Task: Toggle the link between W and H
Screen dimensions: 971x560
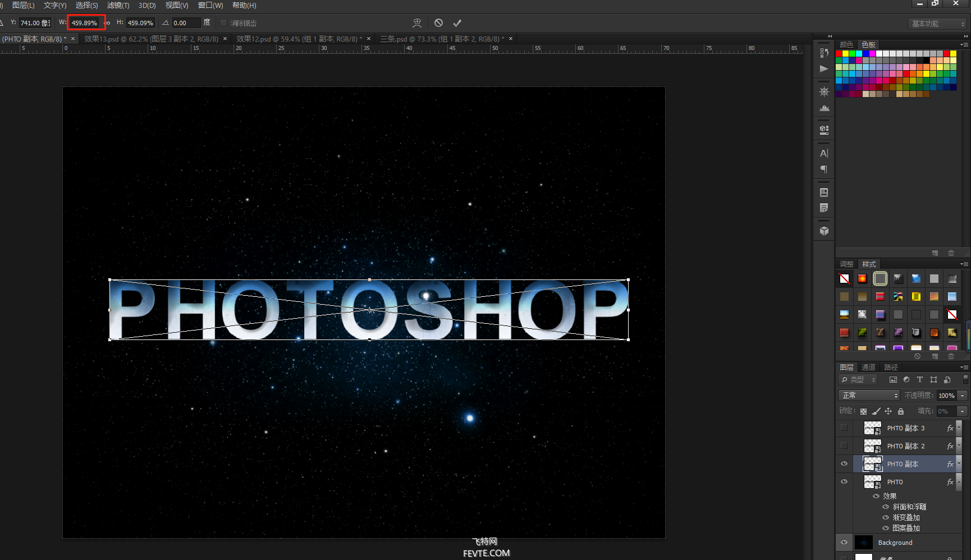Action: click(x=107, y=23)
